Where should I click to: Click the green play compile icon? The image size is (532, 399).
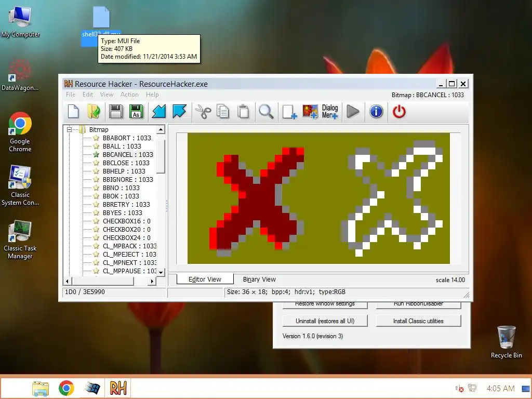coord(353,112)
